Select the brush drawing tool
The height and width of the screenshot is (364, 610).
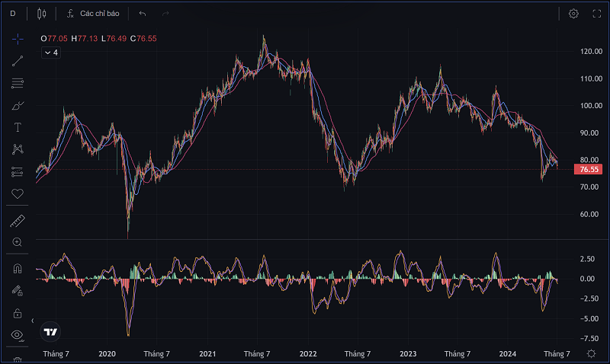coord(17,105)
